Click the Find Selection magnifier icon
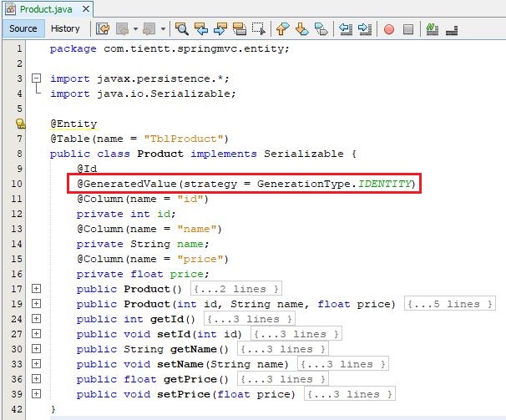Viewport: 506px width, 420px height. click(x=182, y=28)
